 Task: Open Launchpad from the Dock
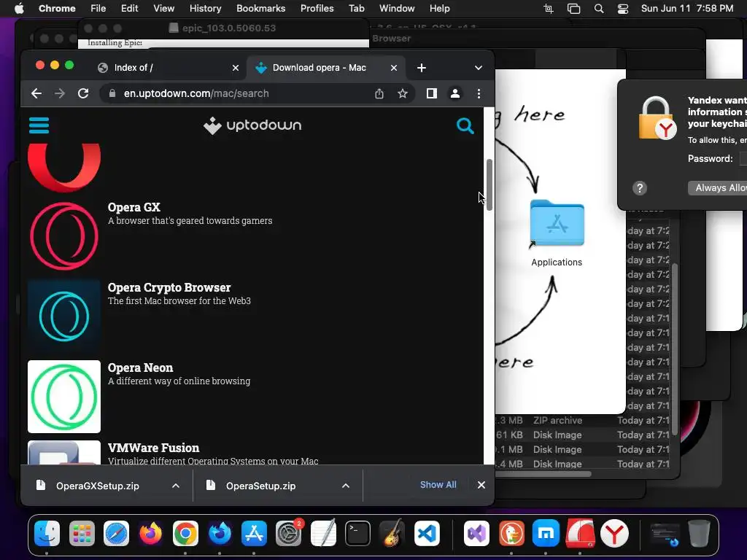(82, 533)
